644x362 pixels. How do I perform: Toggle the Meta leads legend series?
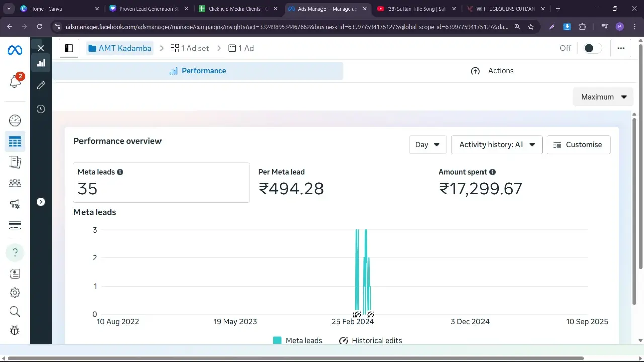(x=298, y=340)
